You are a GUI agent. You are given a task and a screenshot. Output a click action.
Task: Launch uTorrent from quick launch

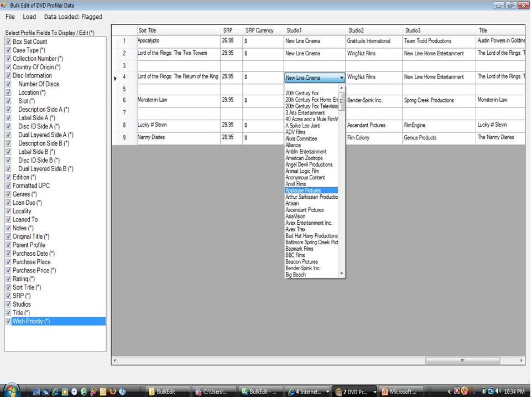84,391
